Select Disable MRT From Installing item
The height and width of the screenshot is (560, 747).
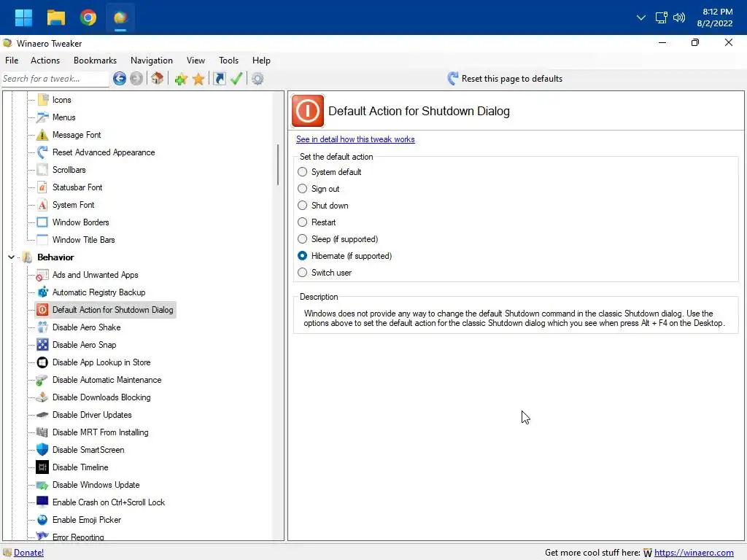pos(101,432)
